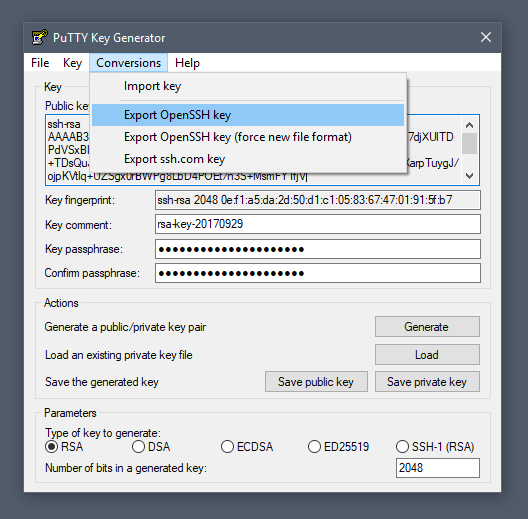Click the 'Confirm passphrase:' label
The width and height of the screenshot is (528, 519).
[x=92, y=273]
